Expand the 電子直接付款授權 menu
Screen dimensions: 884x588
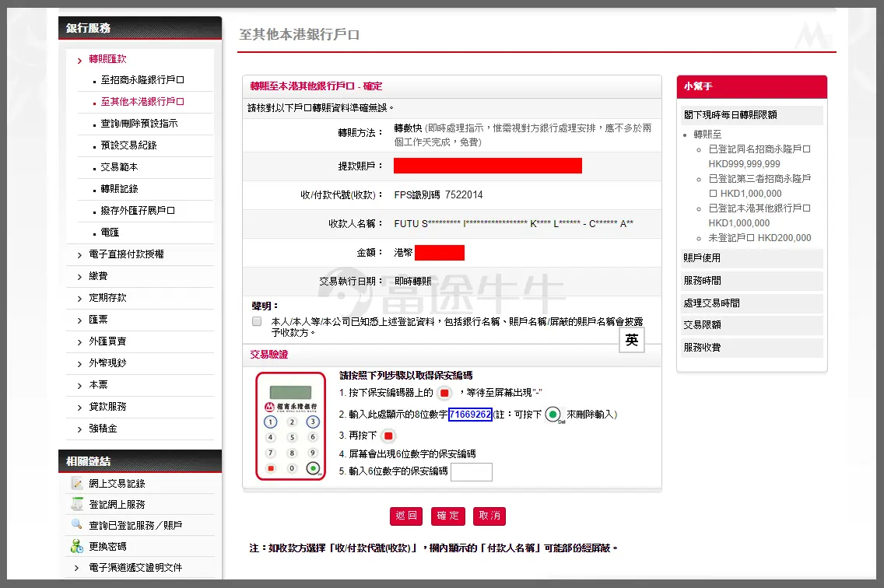click(126, 254)
